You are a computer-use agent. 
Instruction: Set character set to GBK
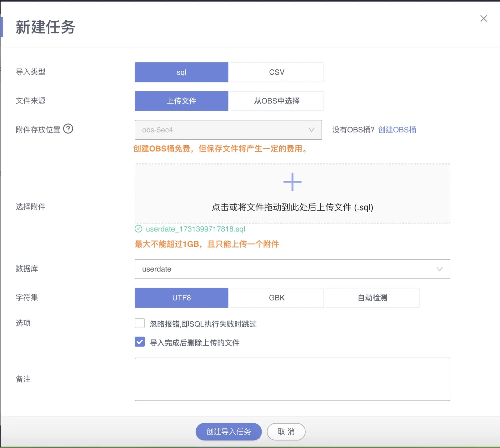(x=277, y=298)
